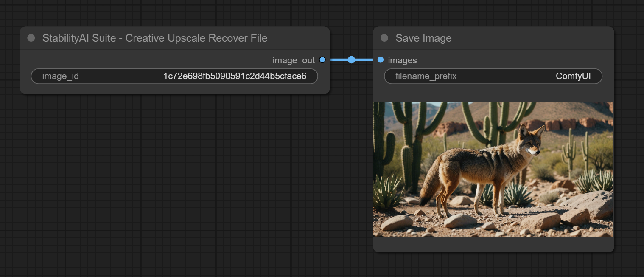Edit the filename_prefix field
644x277 pixels.
[493, 76]
